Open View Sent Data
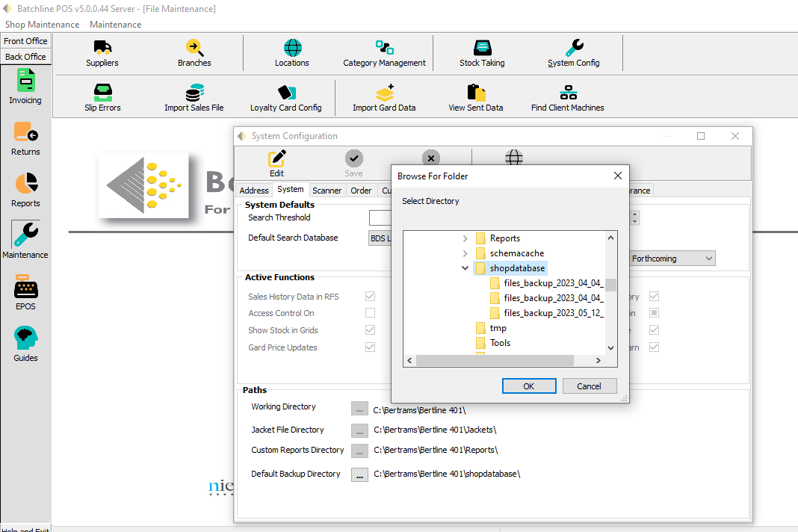Screen dimensions: 798x532 click(476, 98)
